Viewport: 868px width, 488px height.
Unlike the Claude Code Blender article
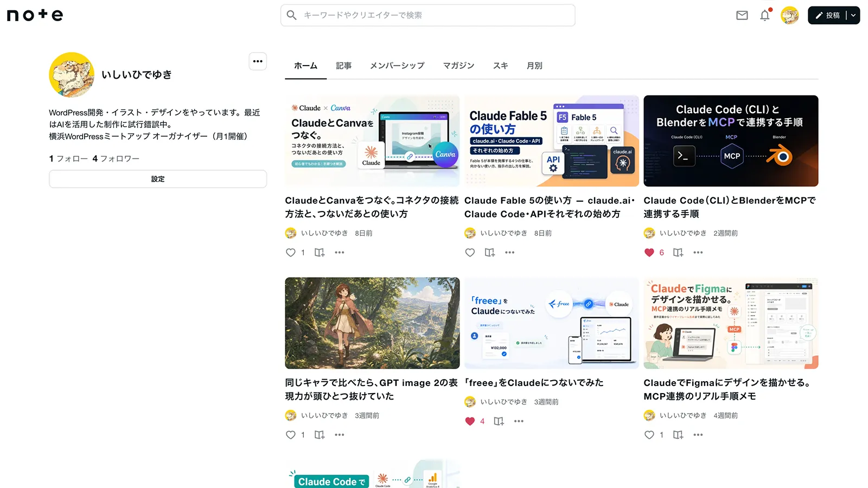point(649,252)
